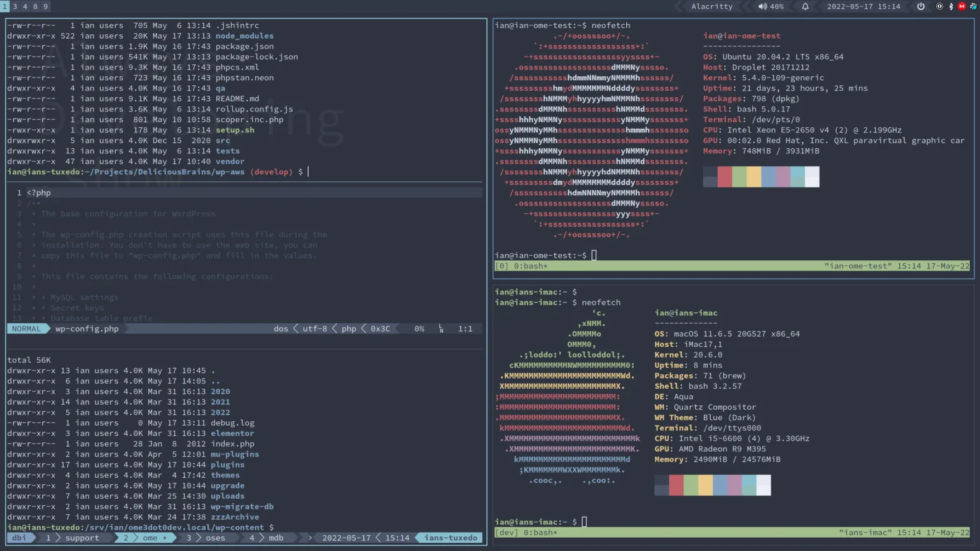
Task: Open Bluetooth from its tray icon
Action: 951,6
